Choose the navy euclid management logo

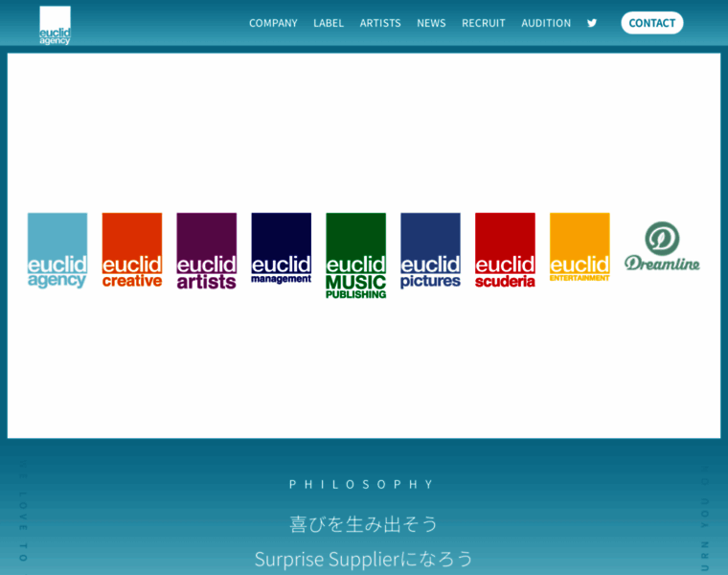[282, 248]
